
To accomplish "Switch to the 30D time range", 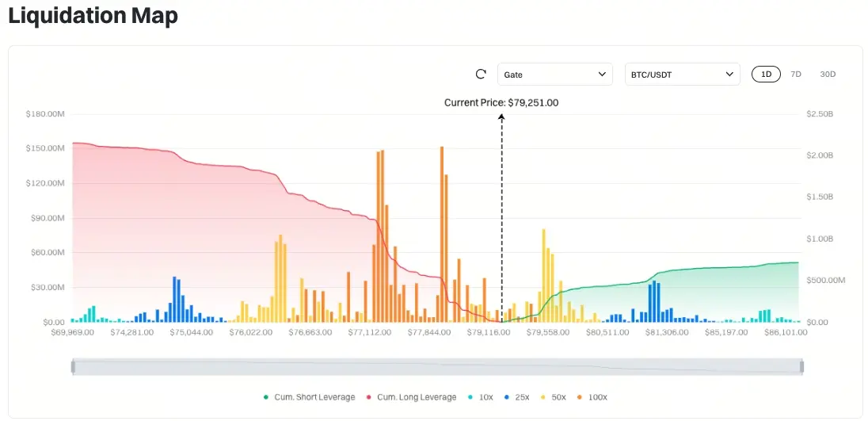I will (x=828, y=75).
